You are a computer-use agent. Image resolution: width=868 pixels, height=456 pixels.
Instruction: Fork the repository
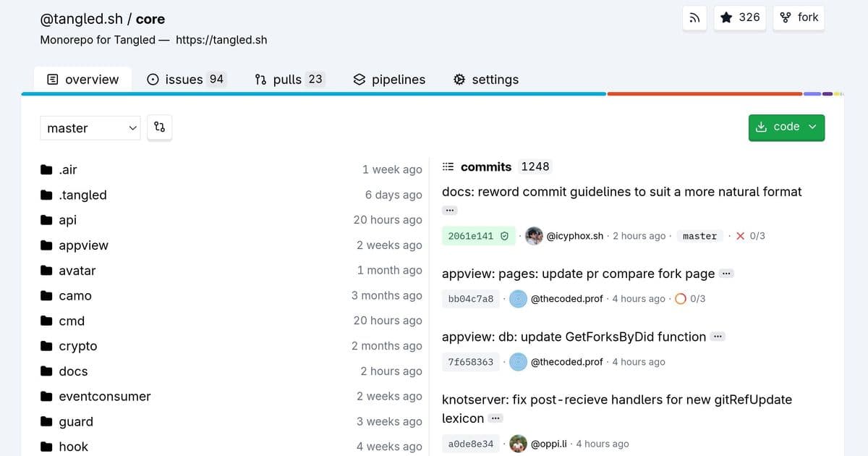point(799,17)
